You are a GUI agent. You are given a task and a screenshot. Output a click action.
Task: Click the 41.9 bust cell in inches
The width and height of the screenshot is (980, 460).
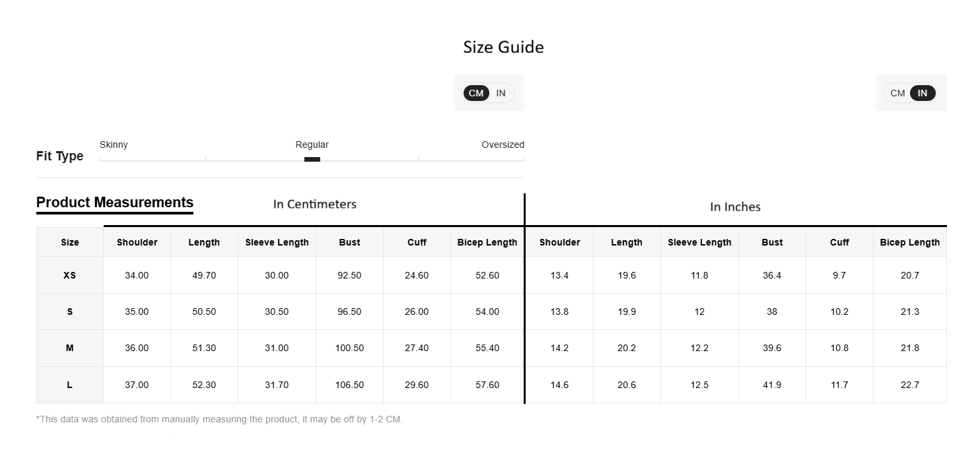pyautogui.click(x=772, y=385)
